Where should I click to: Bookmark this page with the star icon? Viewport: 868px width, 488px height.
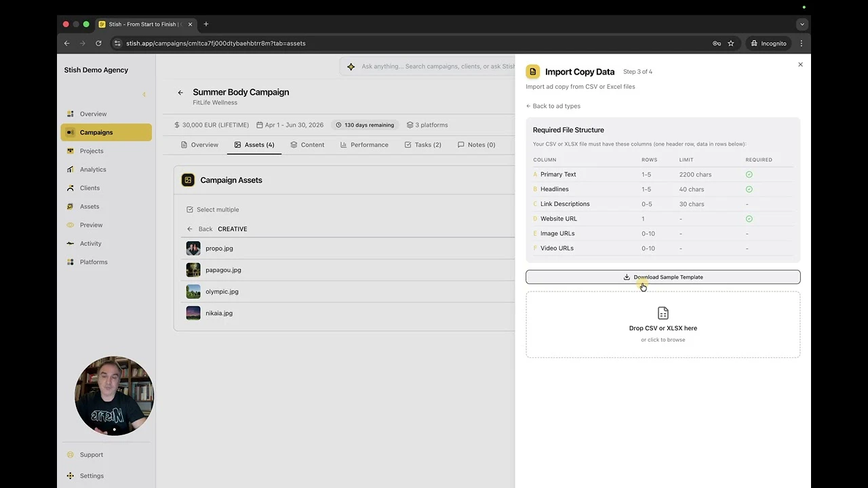(x=731, y=43)
